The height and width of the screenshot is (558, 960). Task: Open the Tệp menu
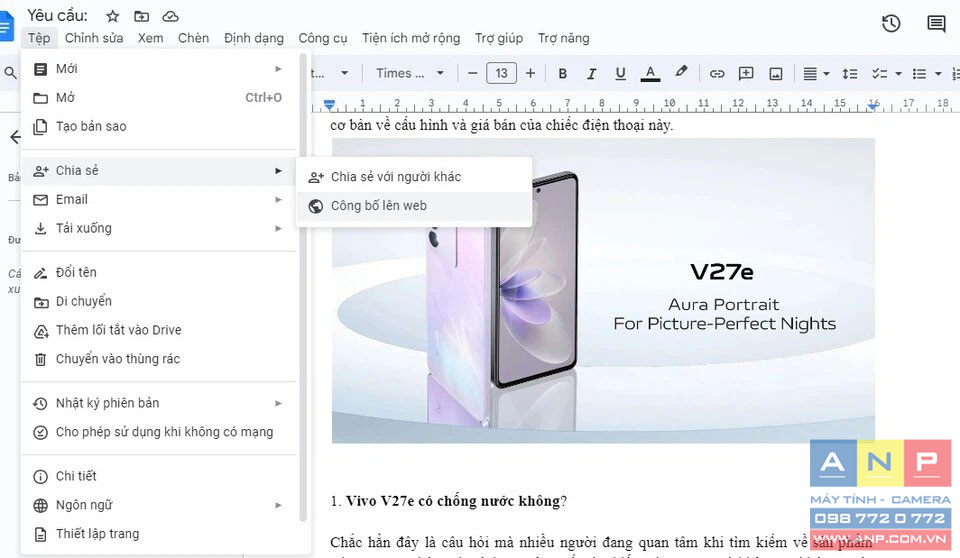point(39,38)
